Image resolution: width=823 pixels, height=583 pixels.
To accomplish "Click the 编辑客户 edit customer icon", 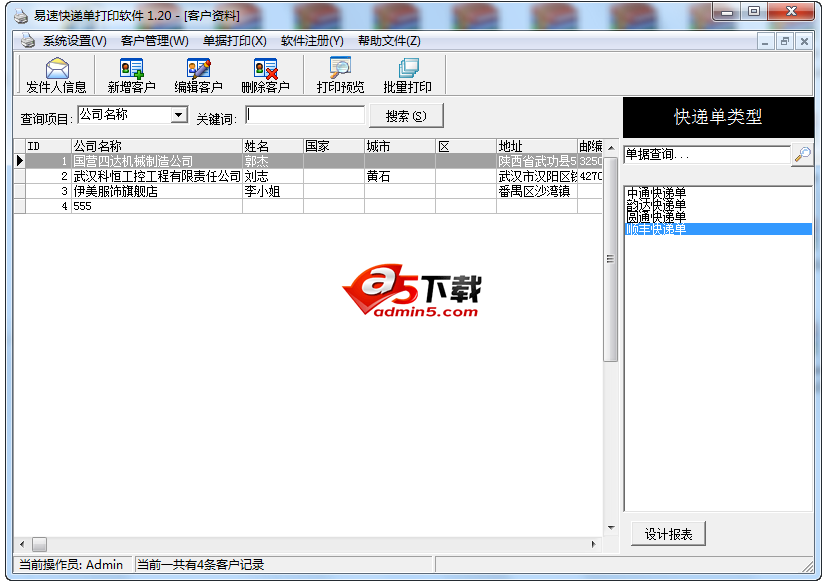I will [198, 75].
